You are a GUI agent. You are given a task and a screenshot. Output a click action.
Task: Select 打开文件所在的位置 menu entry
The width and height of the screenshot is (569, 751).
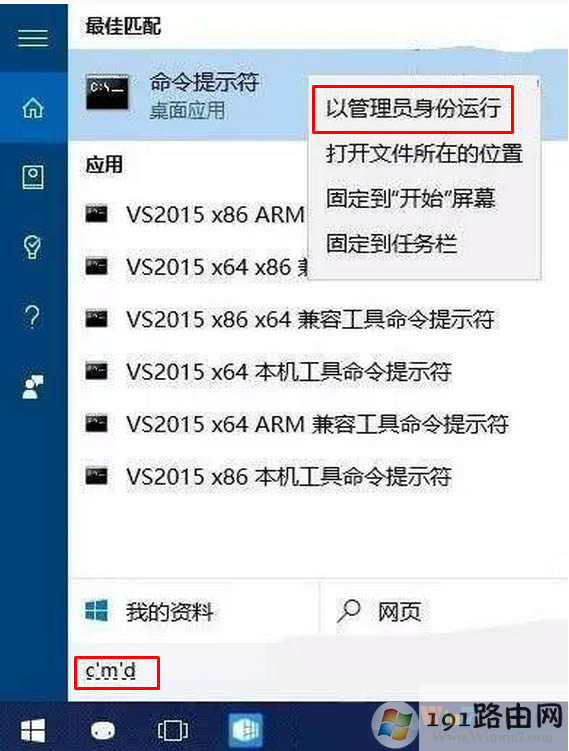(x=424, y=154)
